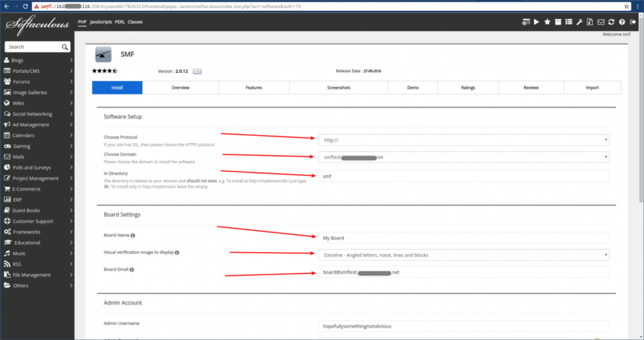Open the control panel icon in top toolbar
The height and width of the screenshot is (340, 644).
526,22
